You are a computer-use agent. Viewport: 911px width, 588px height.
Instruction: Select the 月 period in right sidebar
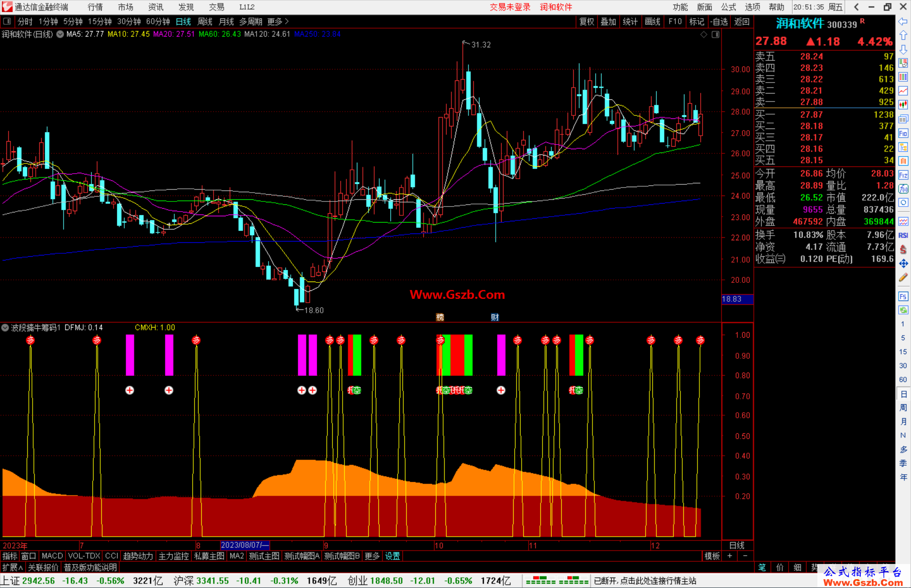tap(903, 422)
